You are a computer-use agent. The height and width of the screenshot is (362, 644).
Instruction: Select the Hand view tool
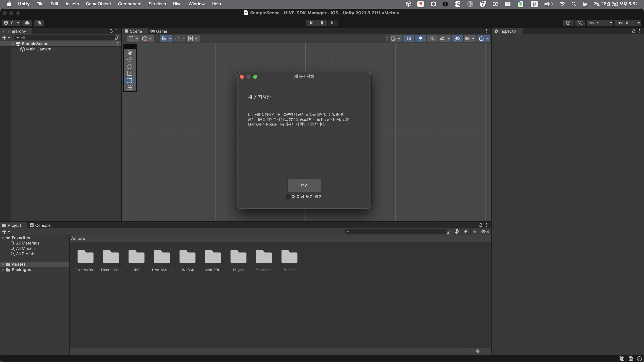tap(129, 52)
